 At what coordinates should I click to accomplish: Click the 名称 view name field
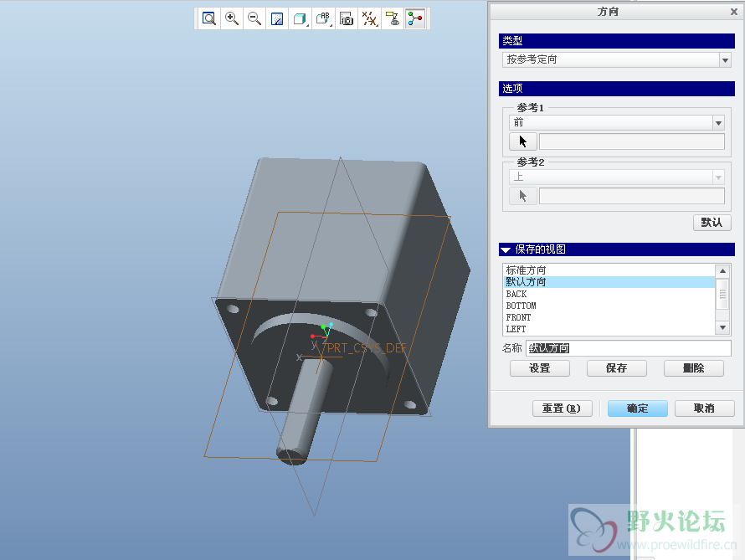pyautogui.click(x=628, y=348)
